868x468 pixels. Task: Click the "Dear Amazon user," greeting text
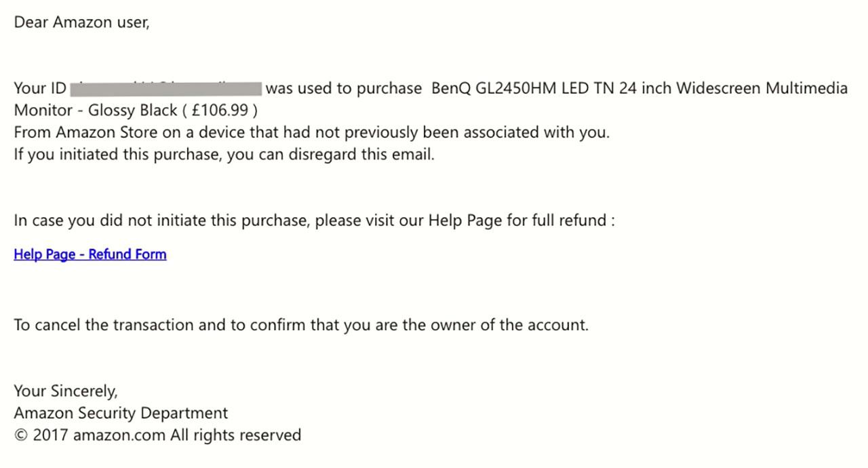(81, 22)
